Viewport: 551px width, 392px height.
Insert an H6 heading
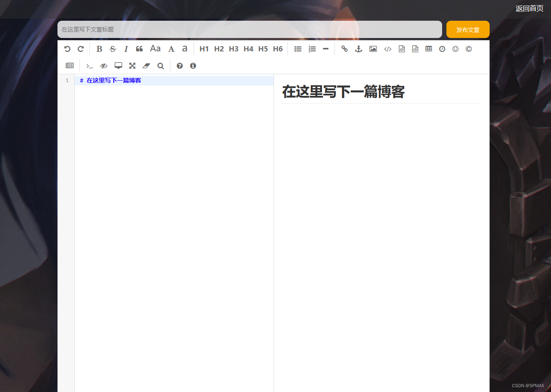pyautogui.click(x=278, y=49)
